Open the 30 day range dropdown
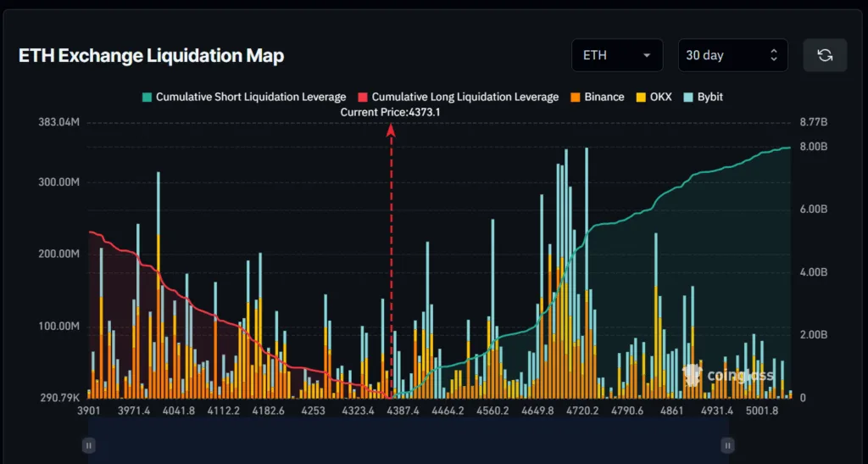The height and width of the screenshot is (464, 868). point(732,55)
